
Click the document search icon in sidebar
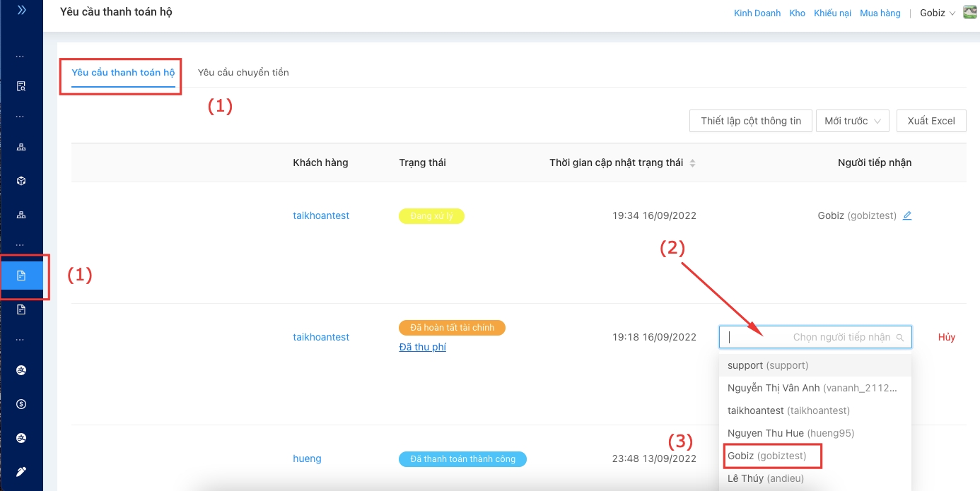point(21,86)
